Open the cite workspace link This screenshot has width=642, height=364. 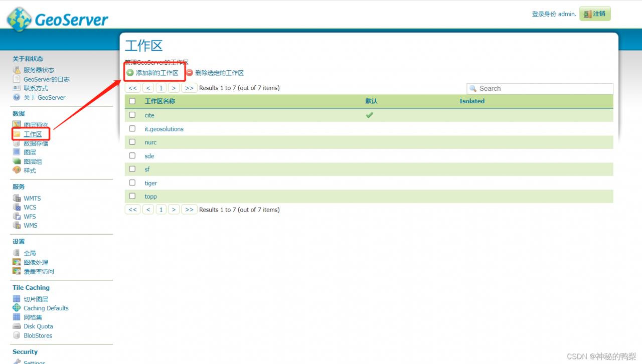tap(149, 115)
